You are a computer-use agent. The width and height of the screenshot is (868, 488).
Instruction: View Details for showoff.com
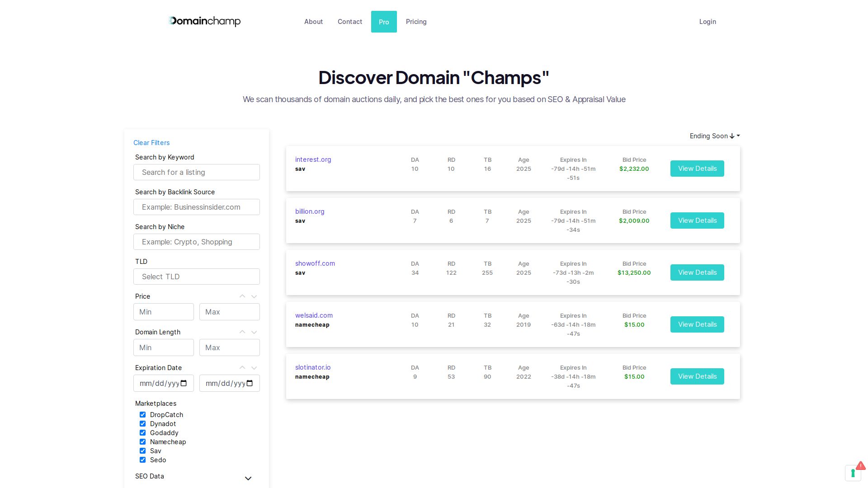[x=697, y=272]
